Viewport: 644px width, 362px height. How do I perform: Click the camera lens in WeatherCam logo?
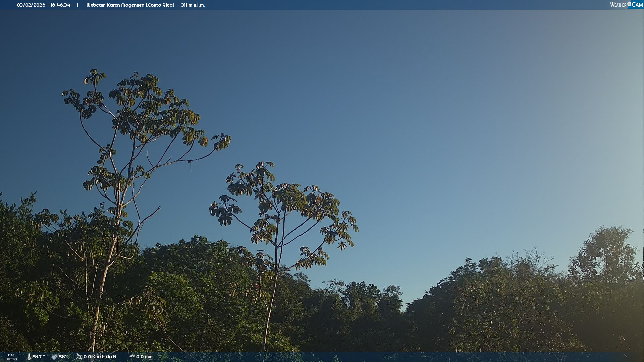(x=629, y=4)
